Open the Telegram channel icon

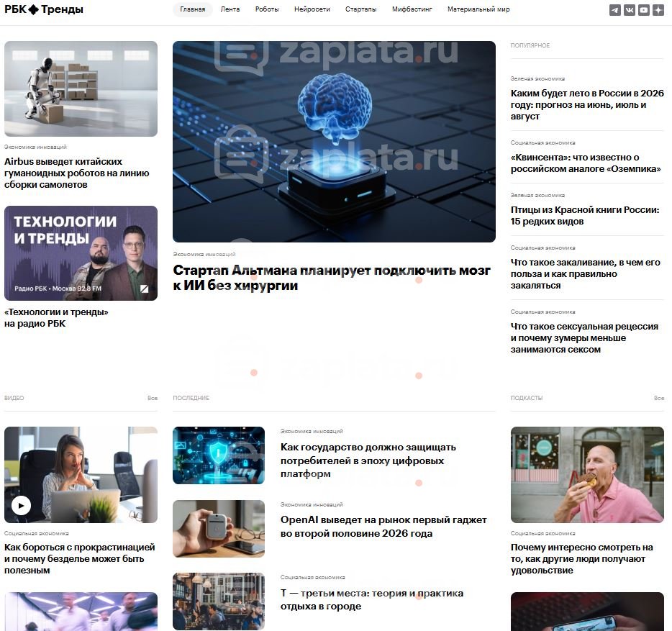pyautogui.click(x=615, y=10)
